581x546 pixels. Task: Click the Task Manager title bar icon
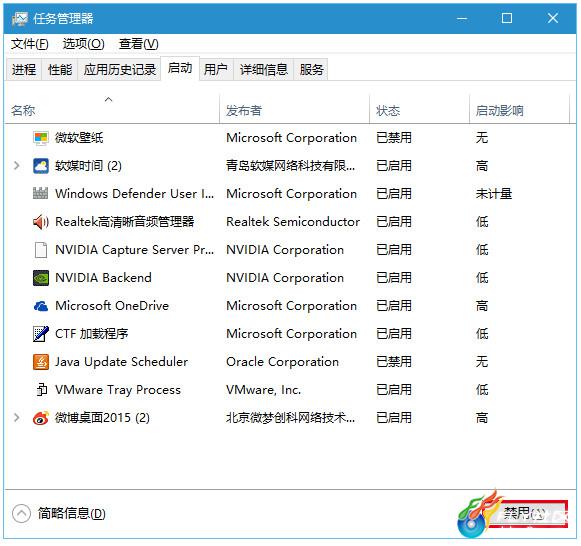tap(19, 19)
